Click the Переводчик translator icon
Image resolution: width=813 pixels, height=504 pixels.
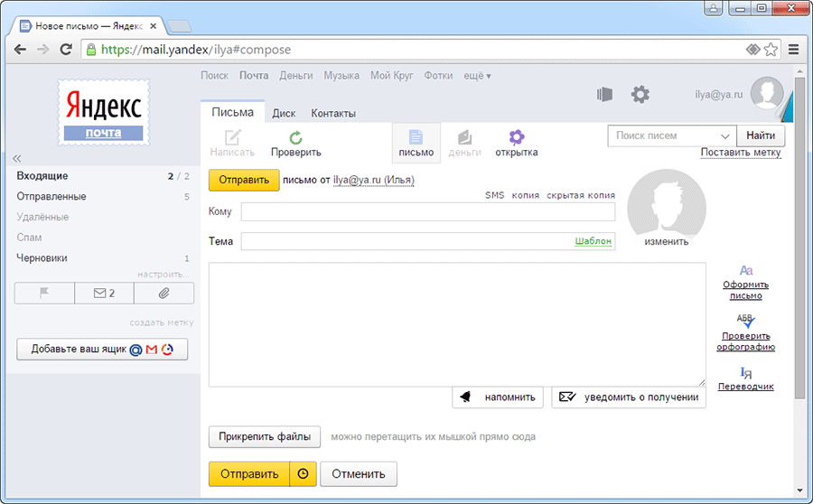[x=746, y=372]
